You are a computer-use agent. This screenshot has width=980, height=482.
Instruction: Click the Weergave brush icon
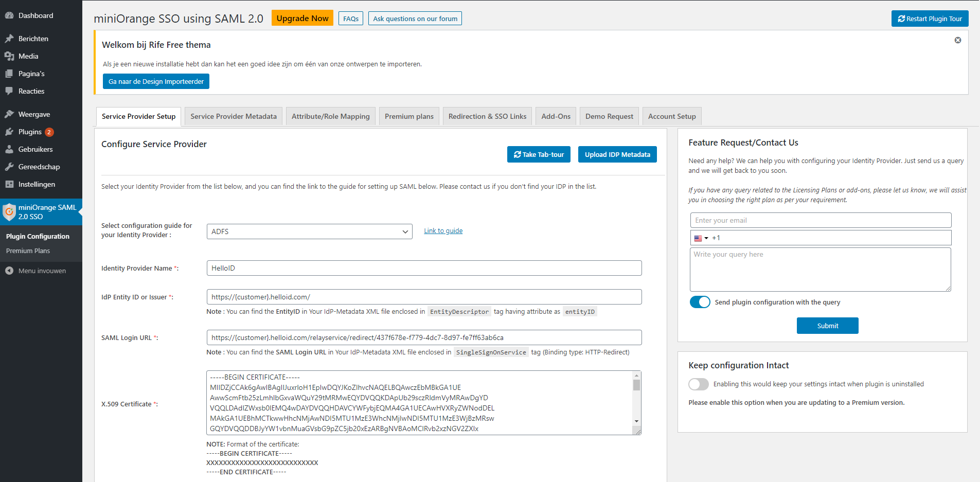(9, 114)
